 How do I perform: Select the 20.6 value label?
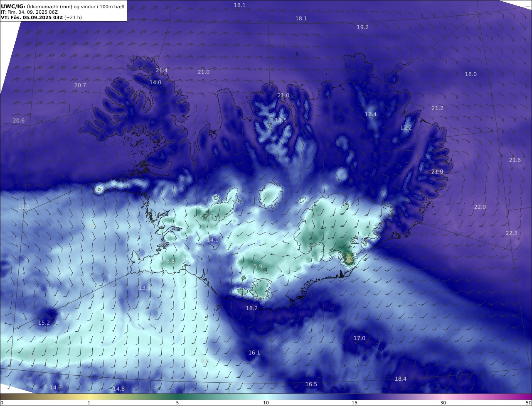point(19,121)
